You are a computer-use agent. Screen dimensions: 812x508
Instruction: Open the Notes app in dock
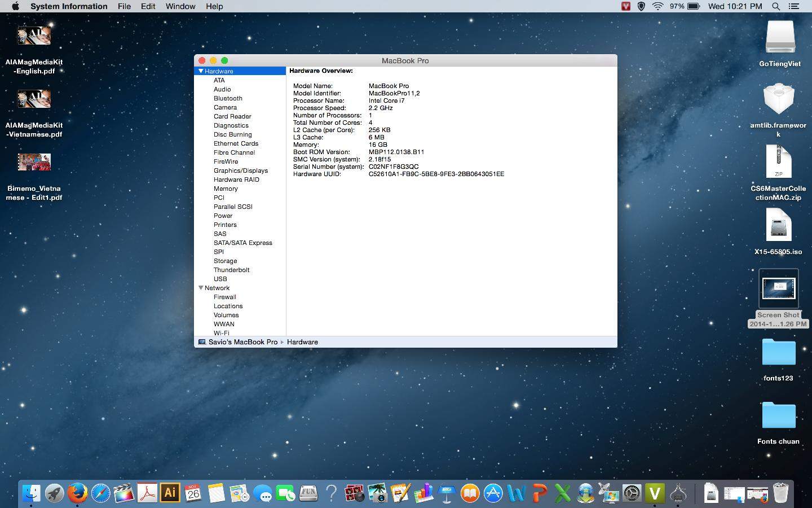pyautogui.click(x=217, y=493)
